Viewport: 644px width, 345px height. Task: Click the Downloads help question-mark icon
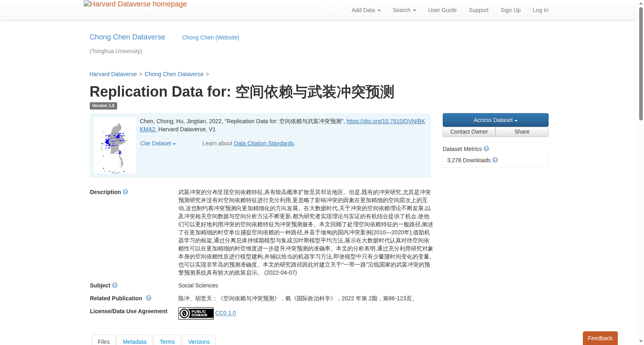495,160
